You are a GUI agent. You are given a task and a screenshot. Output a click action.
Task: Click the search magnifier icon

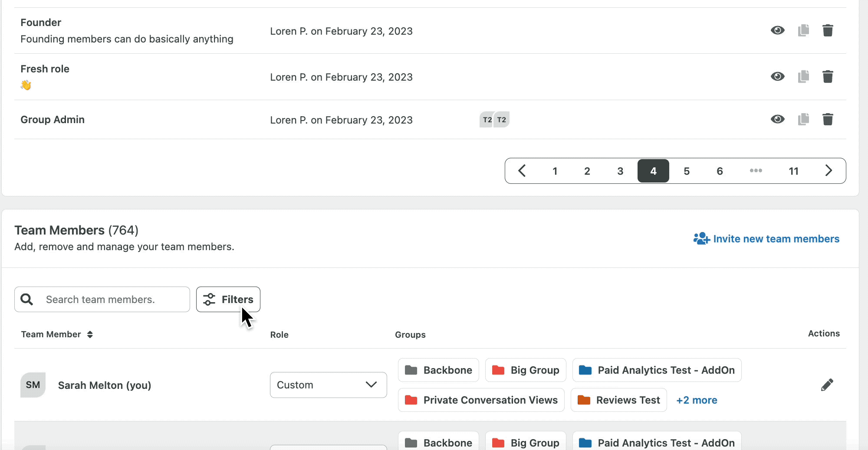tap(27, 299)
